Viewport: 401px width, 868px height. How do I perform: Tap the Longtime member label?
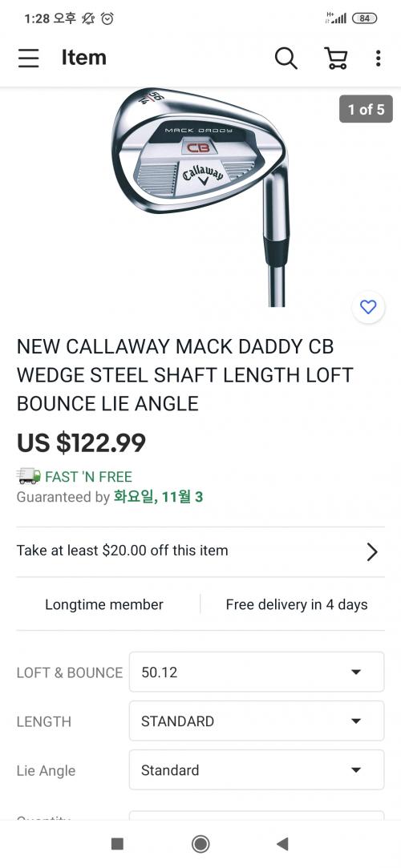coord(104,604)
